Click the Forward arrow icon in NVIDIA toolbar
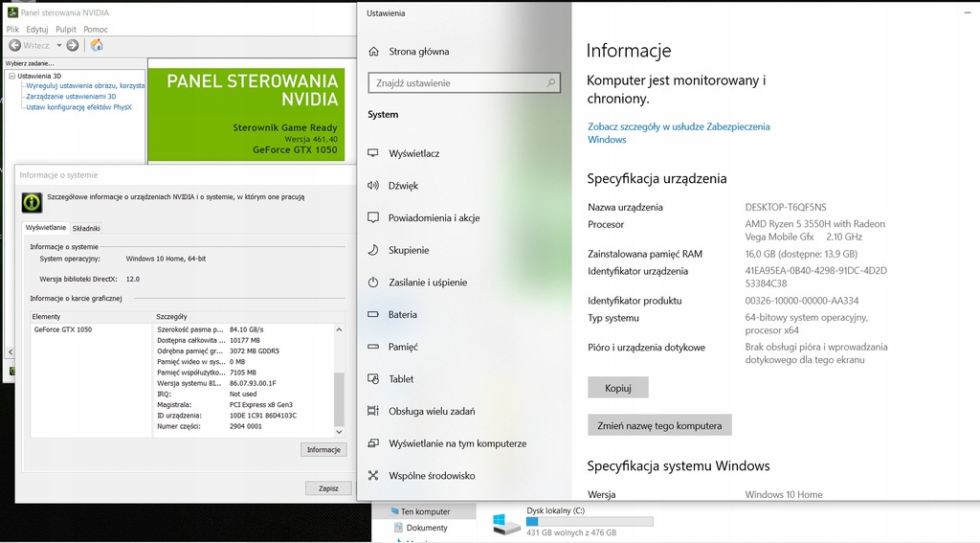This screenshot has height=543, width=980. point(73,45)
